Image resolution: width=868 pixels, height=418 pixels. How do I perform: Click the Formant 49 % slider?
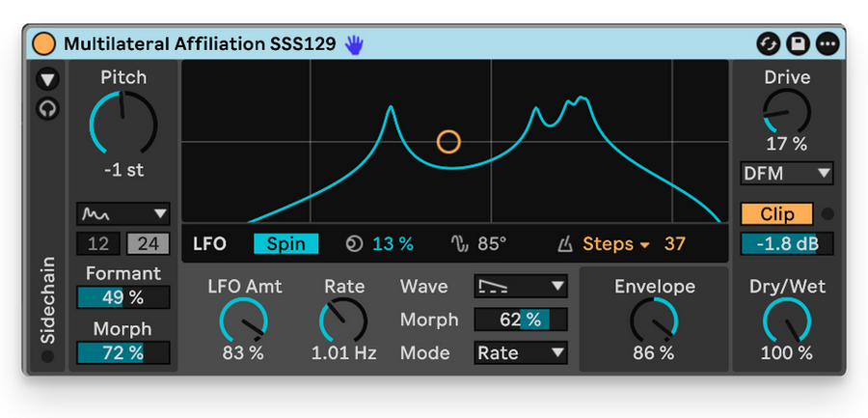123,297
